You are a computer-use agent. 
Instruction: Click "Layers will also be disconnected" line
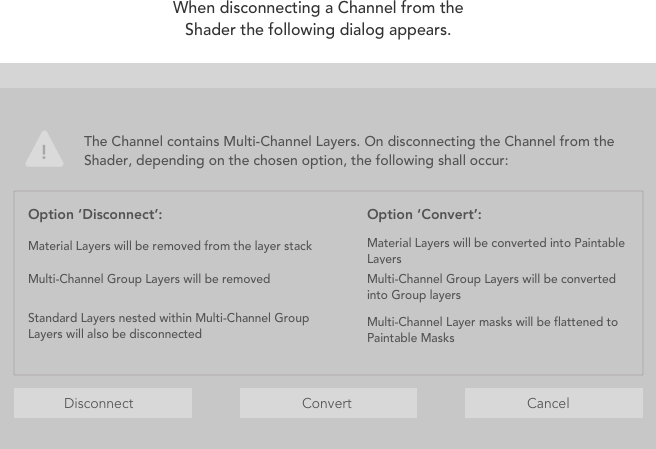pos(115,334)
